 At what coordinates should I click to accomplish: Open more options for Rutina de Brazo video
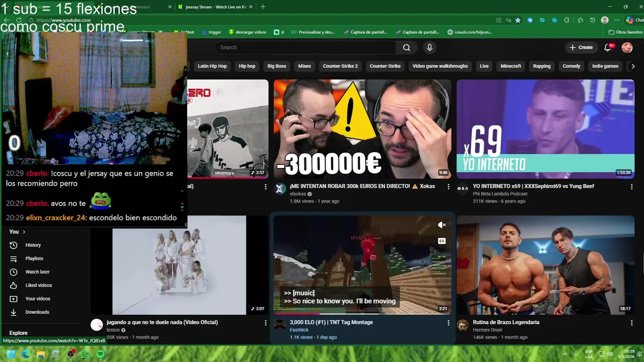631,323
